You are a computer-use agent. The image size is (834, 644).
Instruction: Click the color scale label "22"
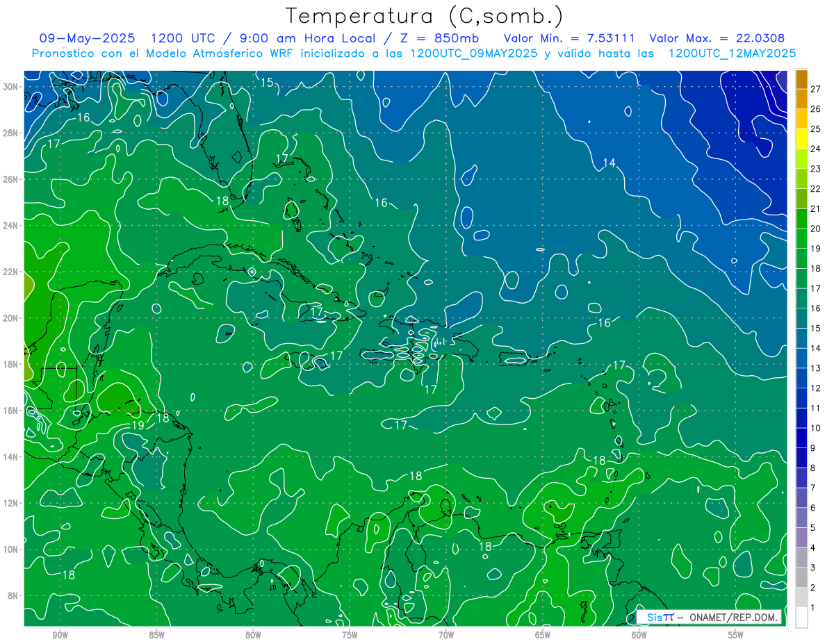pos(816,188)
